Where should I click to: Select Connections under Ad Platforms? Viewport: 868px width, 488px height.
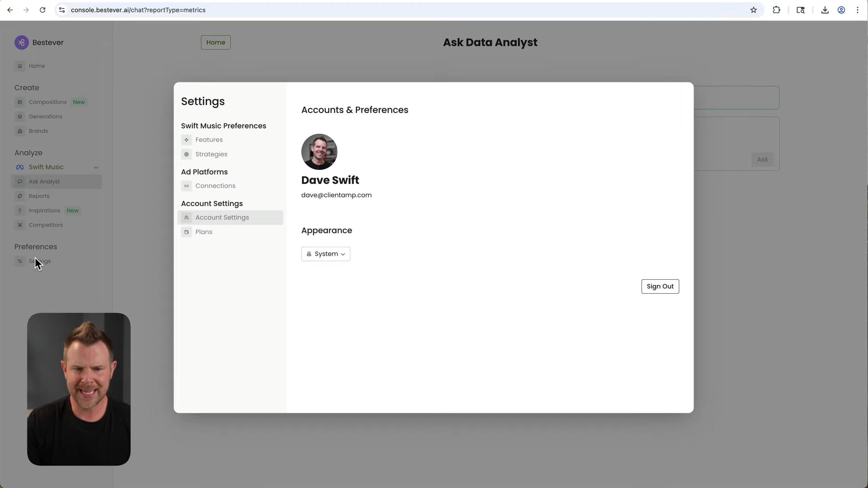point(231,186)
